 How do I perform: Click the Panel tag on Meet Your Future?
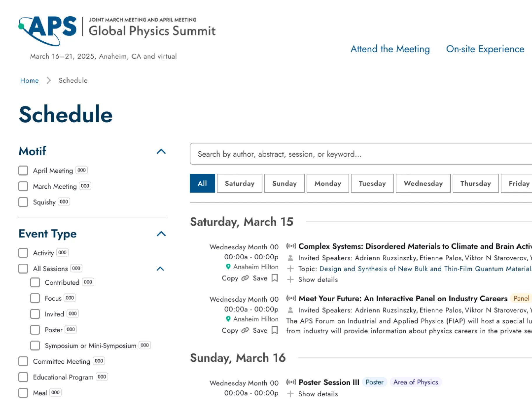[521, 298]
